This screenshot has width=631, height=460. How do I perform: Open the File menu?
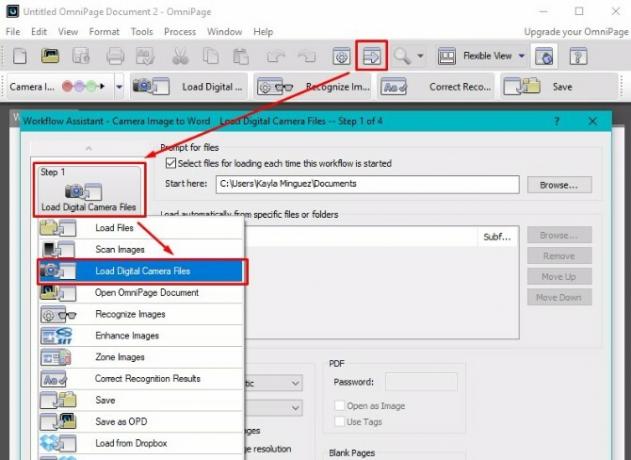click(x=13, y=32)
